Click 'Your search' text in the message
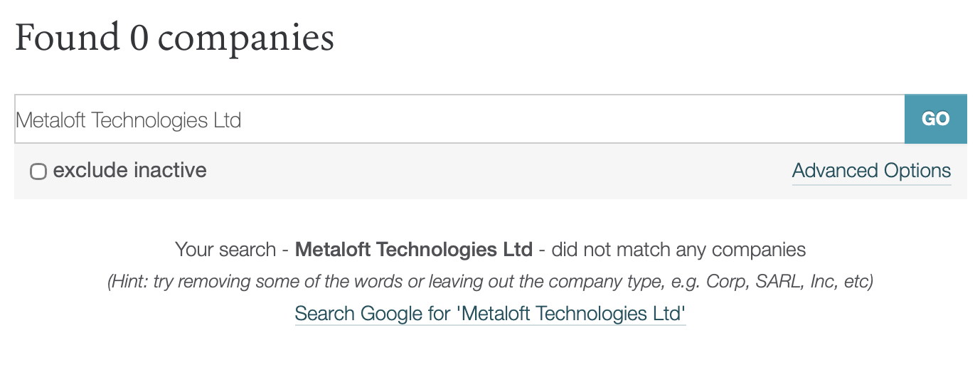The image size is (980, 370). [x=225, y=250]
